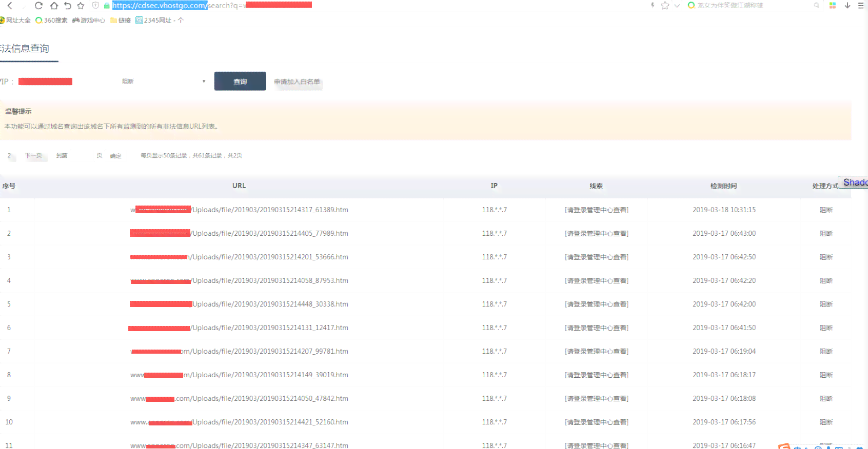Click the magnifier in the browser search box
This screenshot has height=449, width=868.
click(816, 5)
